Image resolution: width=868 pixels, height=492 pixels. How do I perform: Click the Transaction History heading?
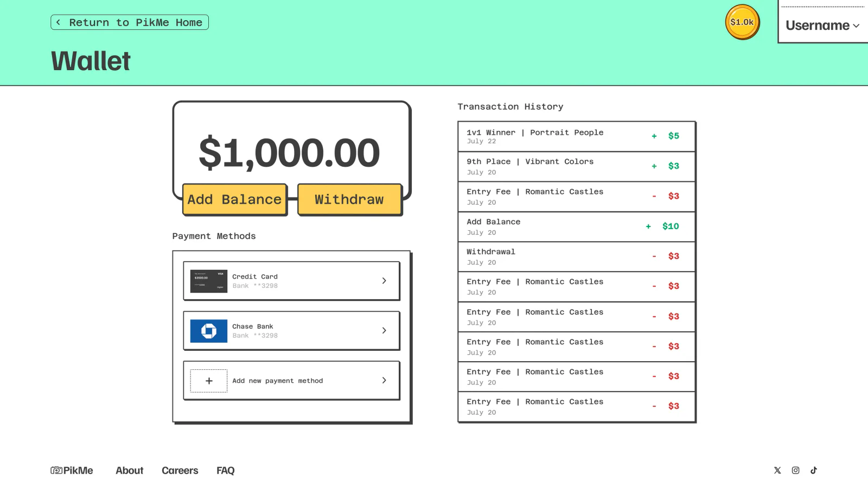510,106
